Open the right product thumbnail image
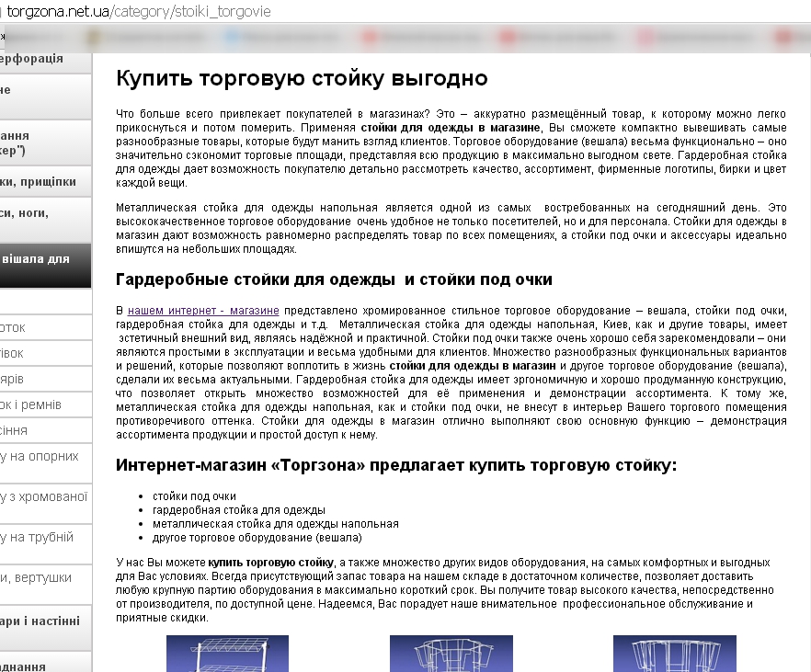This screenshot has height=672, width=811. [x=675, y=654]
